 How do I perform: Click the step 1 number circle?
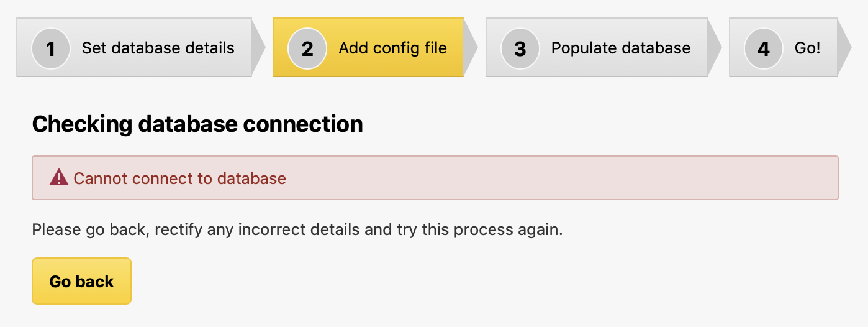click(51, 48)
